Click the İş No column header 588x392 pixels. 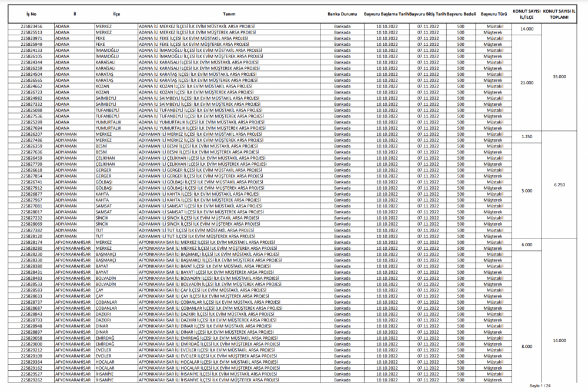click(x=32, y=14)
